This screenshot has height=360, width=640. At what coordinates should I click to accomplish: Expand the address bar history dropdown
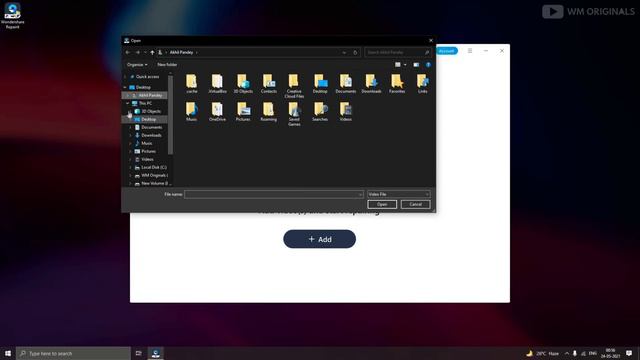pyautogui.click(x=344, y=52)
